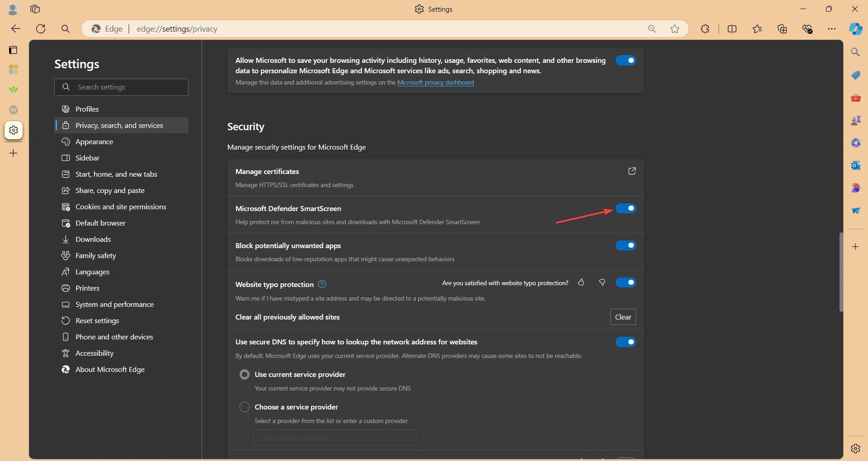Screen dimensions: 868x461
Task: Open the Microsoft privacy dashboard link
Action: pyautogui.click(x=435, y=82)
